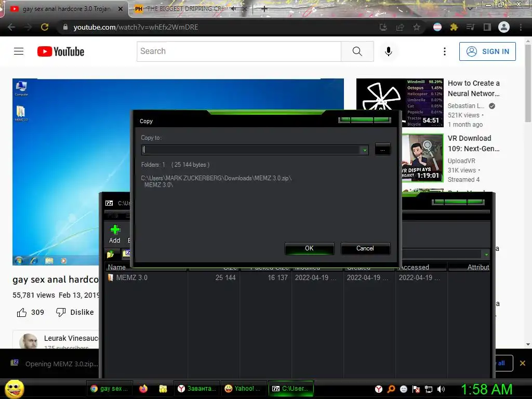Switch to THE BIGGEST DRIPPING tab
Screen dimensions: 532x399
(185, 9)
